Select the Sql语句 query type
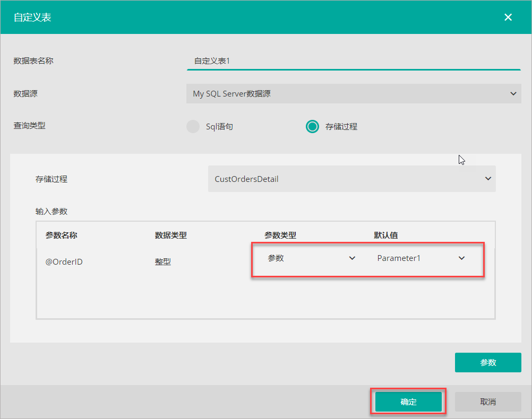Image resolution: width=532 pixels, height=419 pixels. pyautogui.click(x=193, y=127)
